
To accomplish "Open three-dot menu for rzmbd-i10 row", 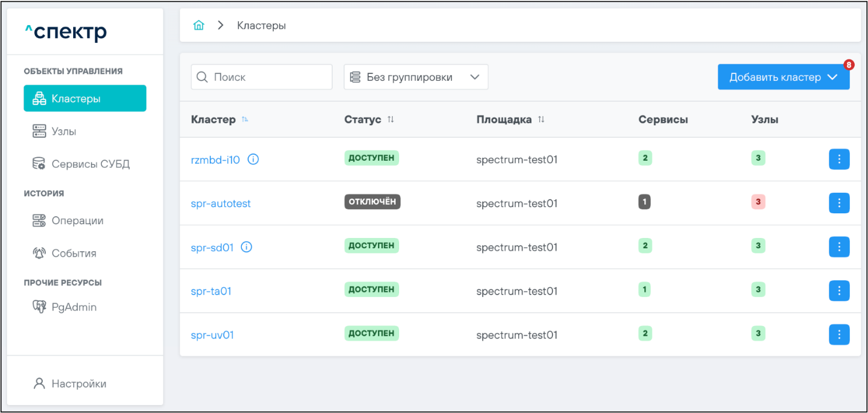I will point(839,160).
